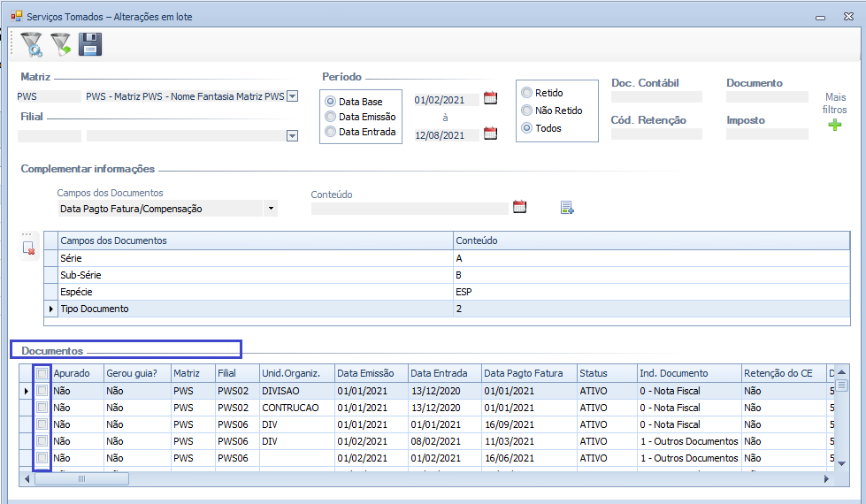The height and width of the screenshot is (504, 866).
Task: Click the filter search funnel icon
Action: click(31, 44)
